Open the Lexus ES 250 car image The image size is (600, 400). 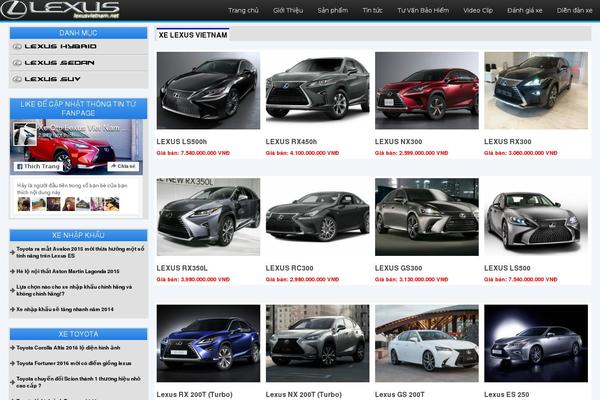536,343
